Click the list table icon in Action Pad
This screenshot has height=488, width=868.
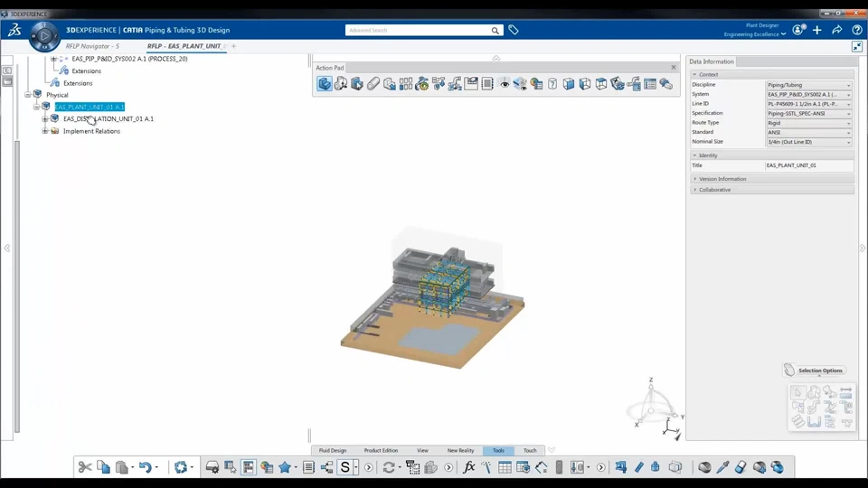(x=650, y=83)
